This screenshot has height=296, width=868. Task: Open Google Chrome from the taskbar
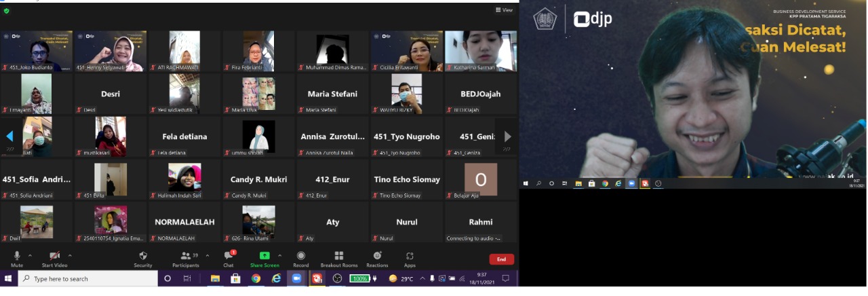pyautogui.click(x=256, y=278)
